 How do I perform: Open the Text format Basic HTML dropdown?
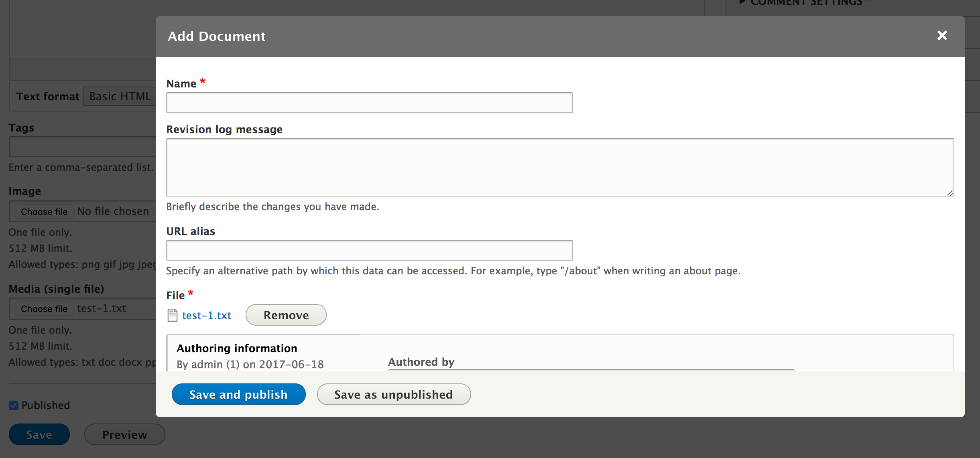[x=120, y=96]
